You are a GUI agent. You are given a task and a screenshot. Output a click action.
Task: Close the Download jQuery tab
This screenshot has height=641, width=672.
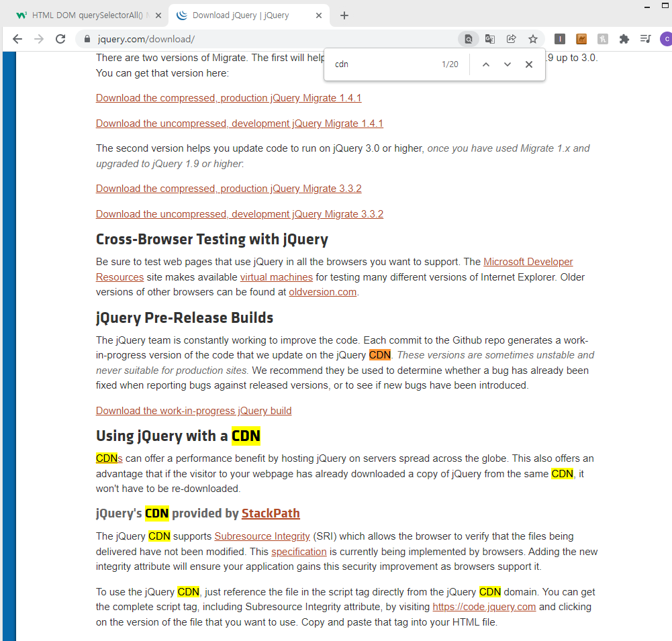pyautogui.click(x=319, y=15)
